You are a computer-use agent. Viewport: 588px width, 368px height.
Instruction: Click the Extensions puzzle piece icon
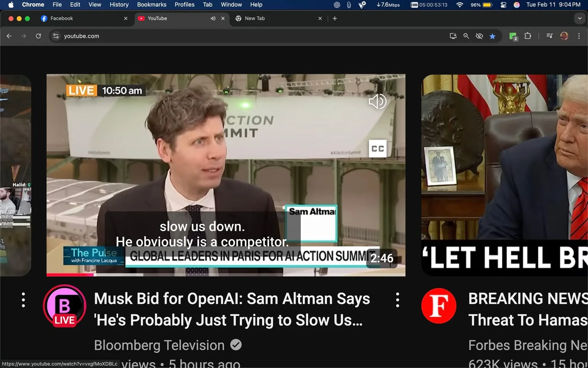click(528, 36)
